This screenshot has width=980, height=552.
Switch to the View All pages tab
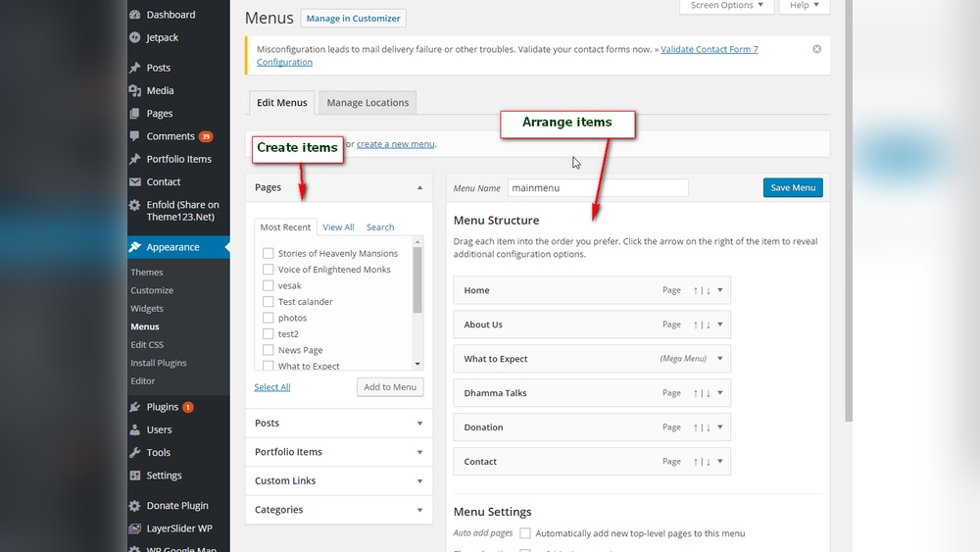338,226
